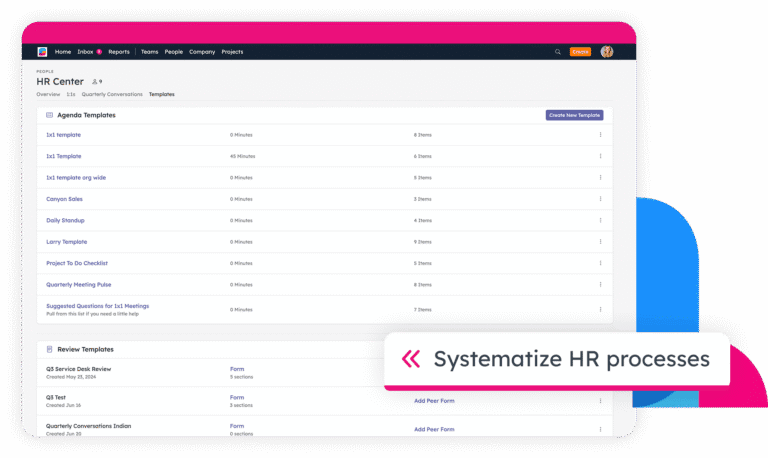The height and width of the screenshot is (458, 768).
Task: Open Company in the navbar
Action: pos(202,51)
